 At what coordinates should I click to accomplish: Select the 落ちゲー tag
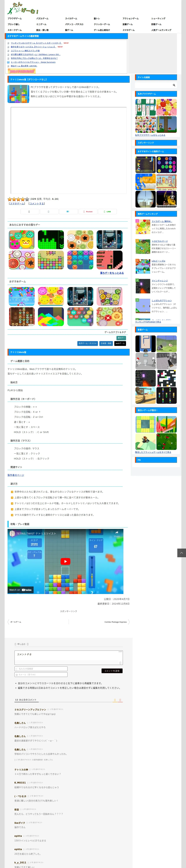coord(121,338)
